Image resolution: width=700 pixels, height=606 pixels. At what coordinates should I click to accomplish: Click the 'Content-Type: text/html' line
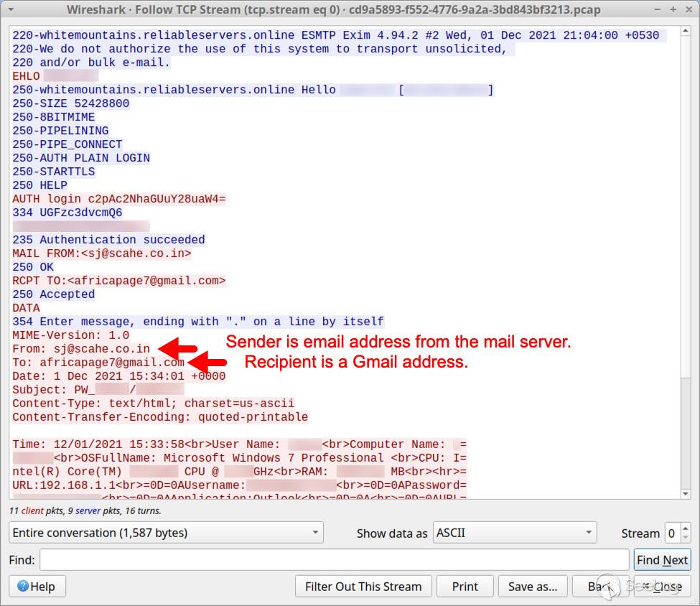tap(153, 404)
